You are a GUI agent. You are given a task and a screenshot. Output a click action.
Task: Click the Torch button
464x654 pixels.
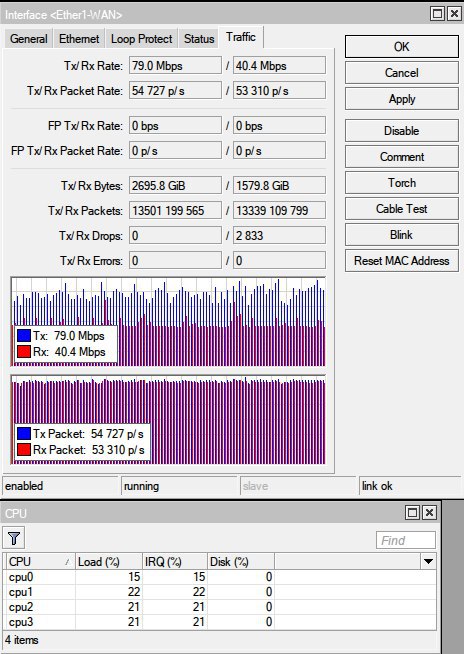pos(401,183)
